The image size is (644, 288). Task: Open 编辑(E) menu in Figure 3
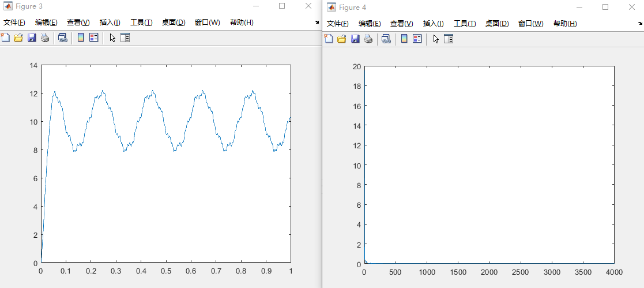[46, 23]
